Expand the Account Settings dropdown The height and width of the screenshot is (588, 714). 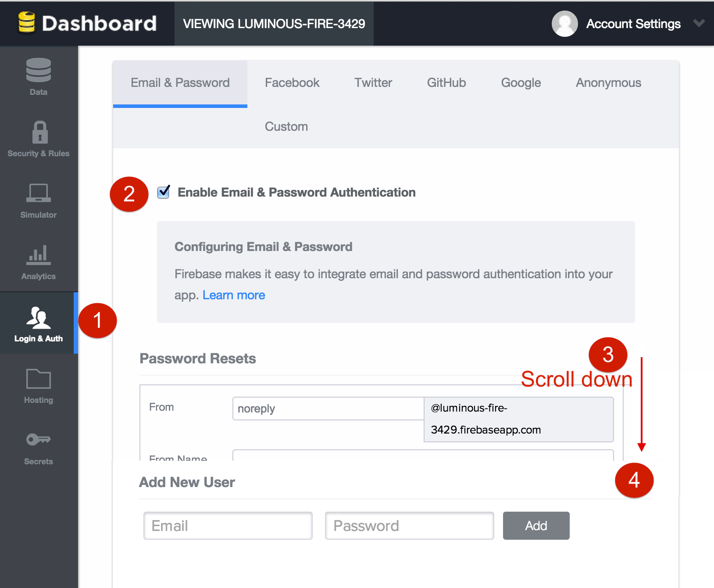(699, 23)
